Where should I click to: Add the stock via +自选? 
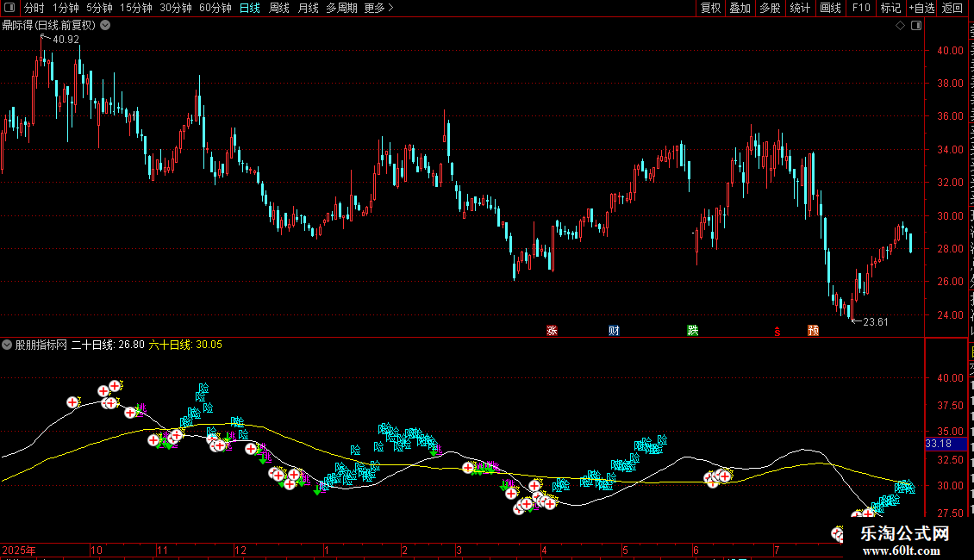921,8
